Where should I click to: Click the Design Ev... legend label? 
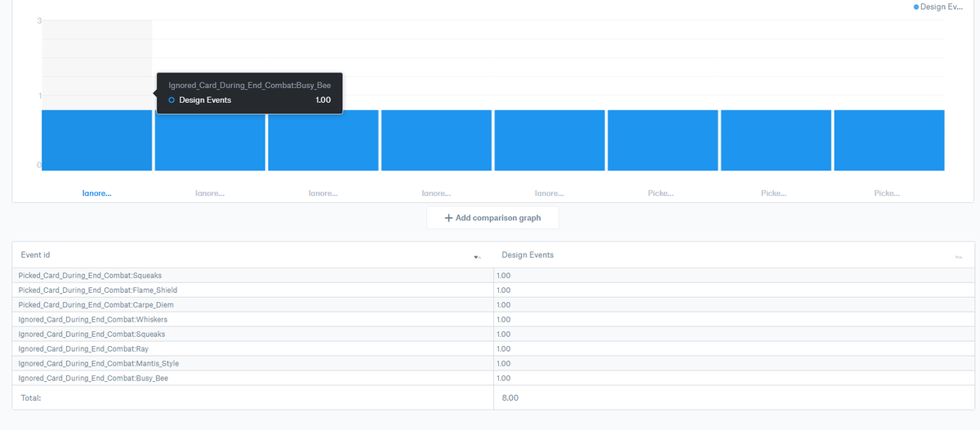(x=942, y=7)
